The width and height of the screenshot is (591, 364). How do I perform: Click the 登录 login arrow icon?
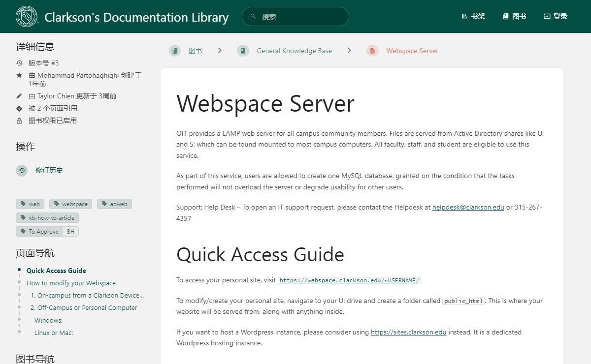(547, 16)
